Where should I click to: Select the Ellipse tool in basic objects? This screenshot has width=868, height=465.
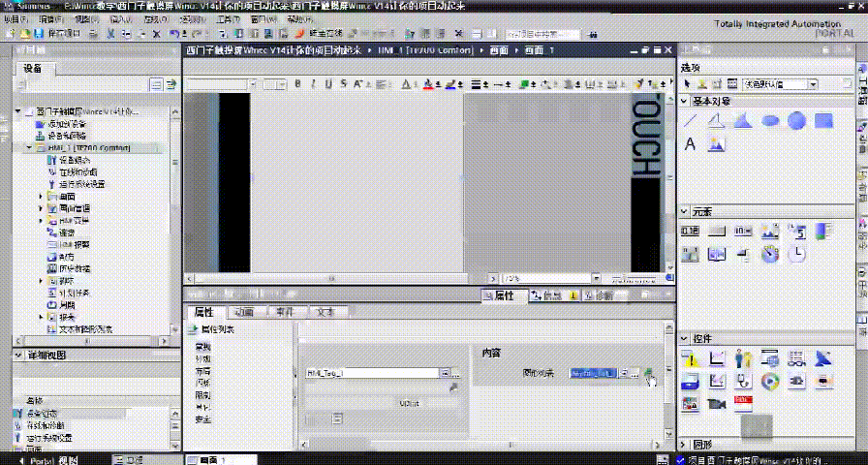click(770, 120)
